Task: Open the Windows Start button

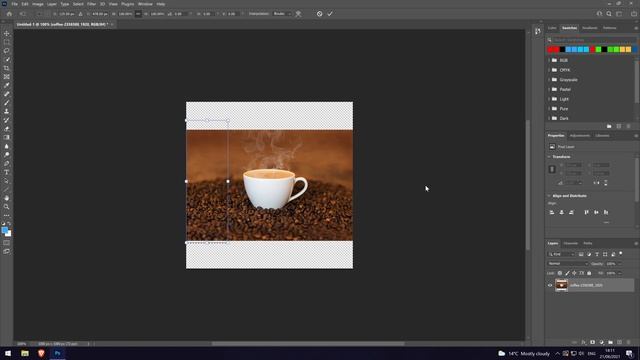Action: [8, 353]
